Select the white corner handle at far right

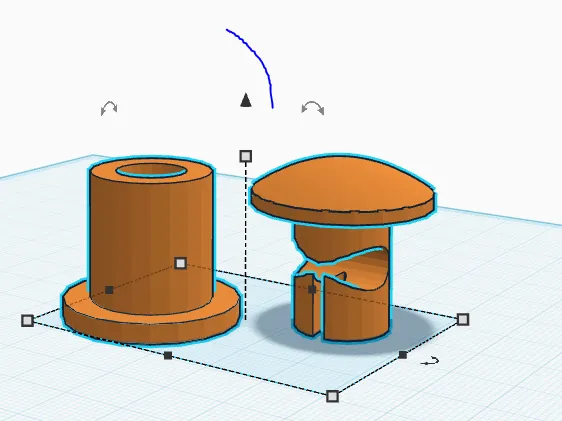click(x=463, y=319)
